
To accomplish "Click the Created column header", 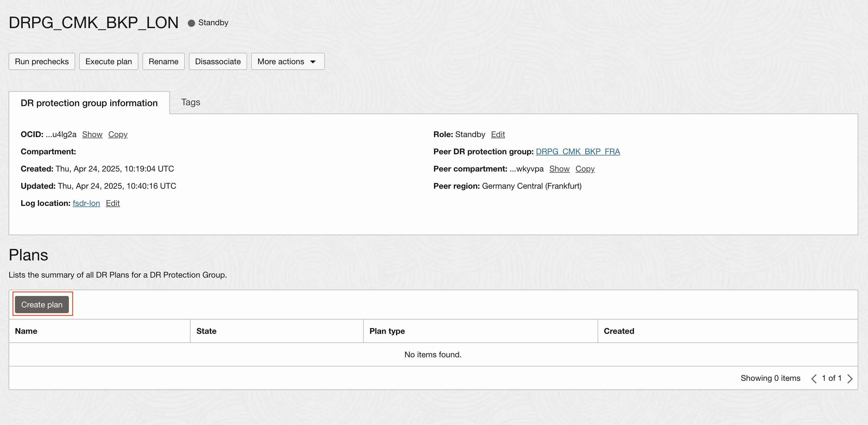I will (619, 331).
